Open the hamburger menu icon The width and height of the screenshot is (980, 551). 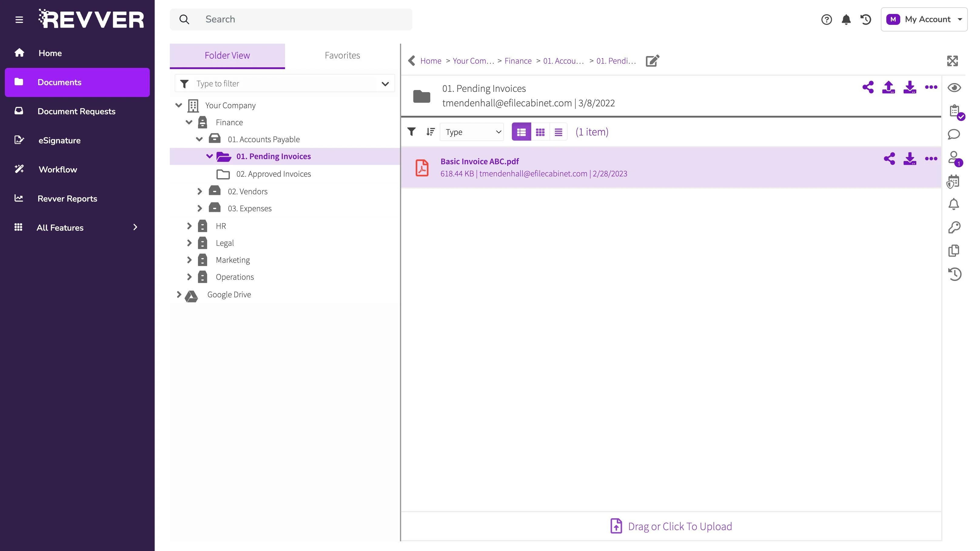[x=19, y=19]
